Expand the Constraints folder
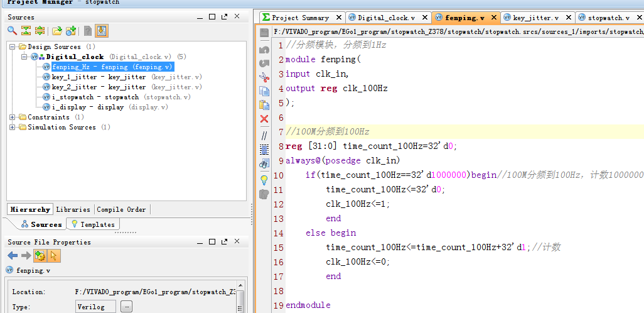This screenshot has width=644, height=313. tap(13, 117)
